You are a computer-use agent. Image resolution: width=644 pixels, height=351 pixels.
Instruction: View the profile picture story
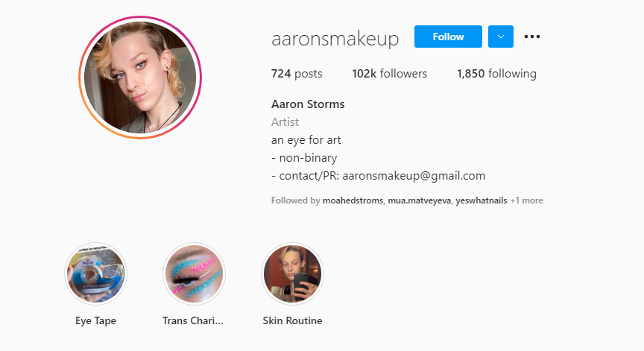[x=140, y=78]
